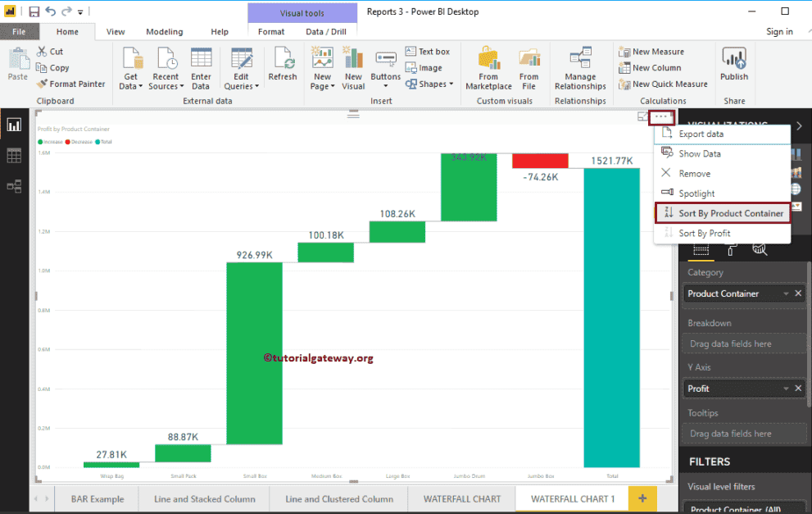The height and width of the screenshot is (514, 812).
Task: Open Profit field dropdown arrow
Action: point(786,389)
